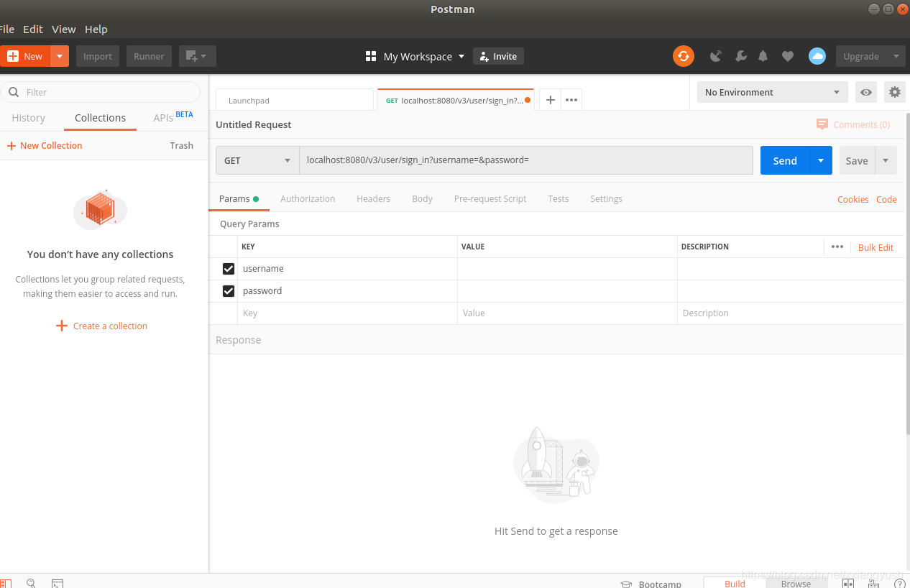Open the GET method dropdown
The height and width of the screenshot is (588, 910).
coord(257,160)
